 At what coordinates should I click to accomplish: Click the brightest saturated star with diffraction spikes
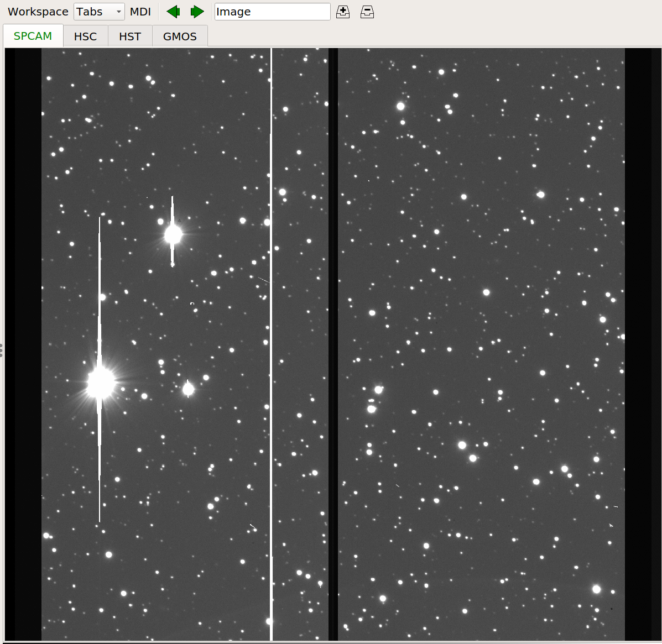coord(101,383)
